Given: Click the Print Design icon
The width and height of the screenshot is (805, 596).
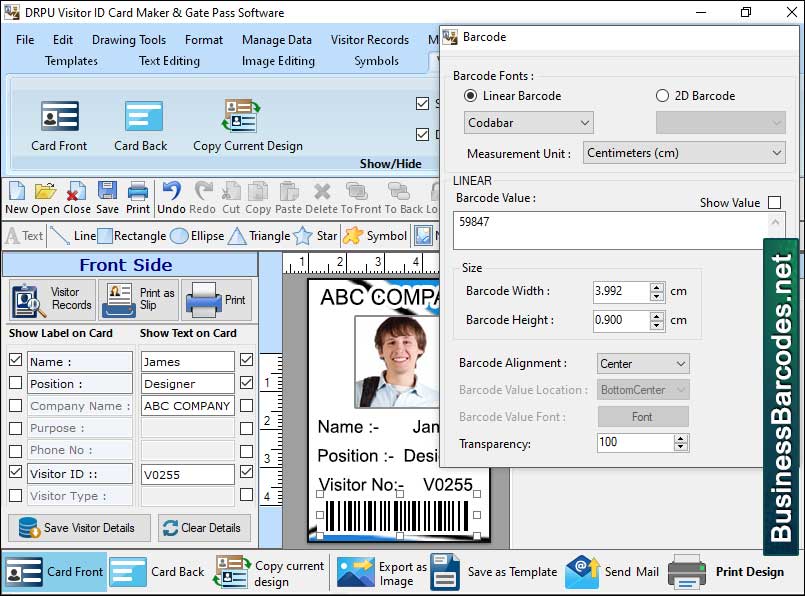Looking at the screenshot, I should (688, 570).
